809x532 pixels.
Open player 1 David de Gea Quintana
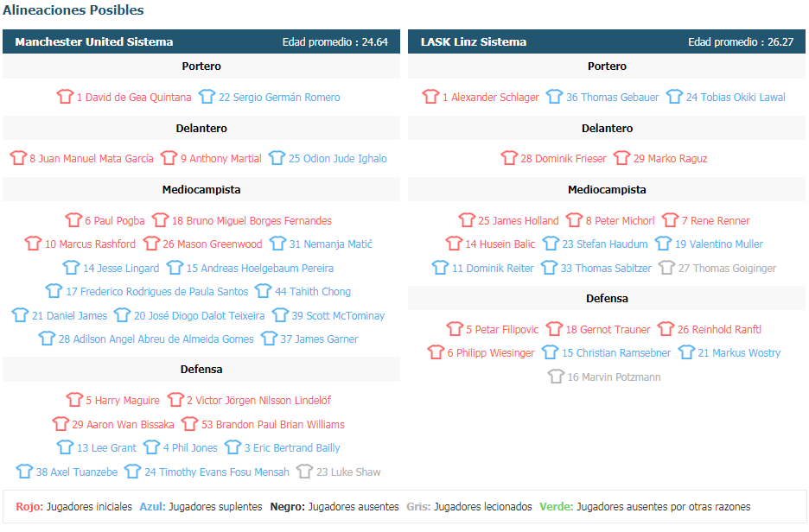pyautogui.click(x=134, y=98)
